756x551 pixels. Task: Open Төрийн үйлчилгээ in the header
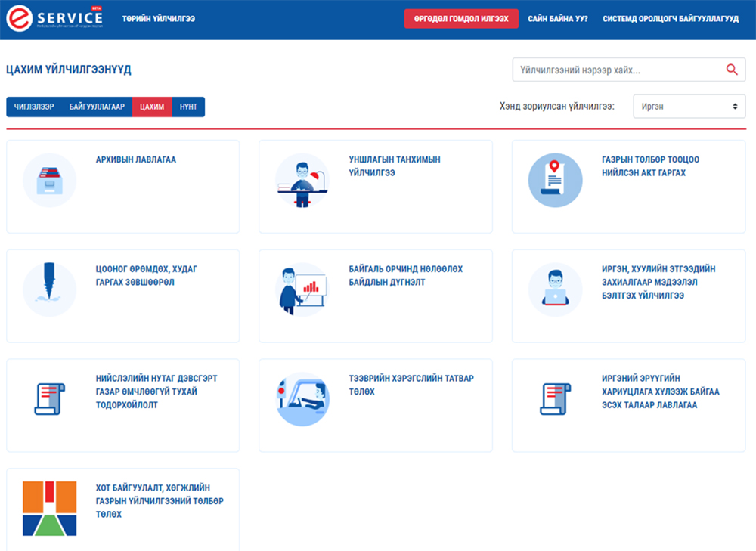click(x=159, y=19)
